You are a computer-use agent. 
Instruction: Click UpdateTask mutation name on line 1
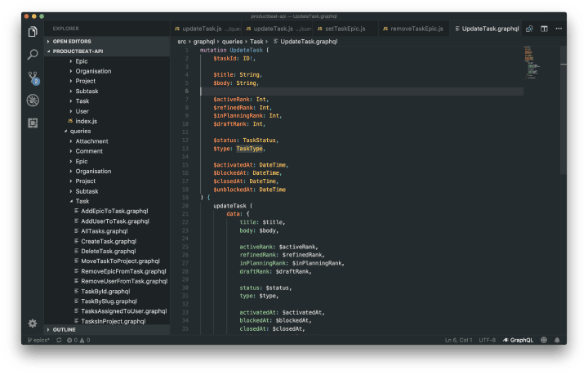[x=246, y=50]
